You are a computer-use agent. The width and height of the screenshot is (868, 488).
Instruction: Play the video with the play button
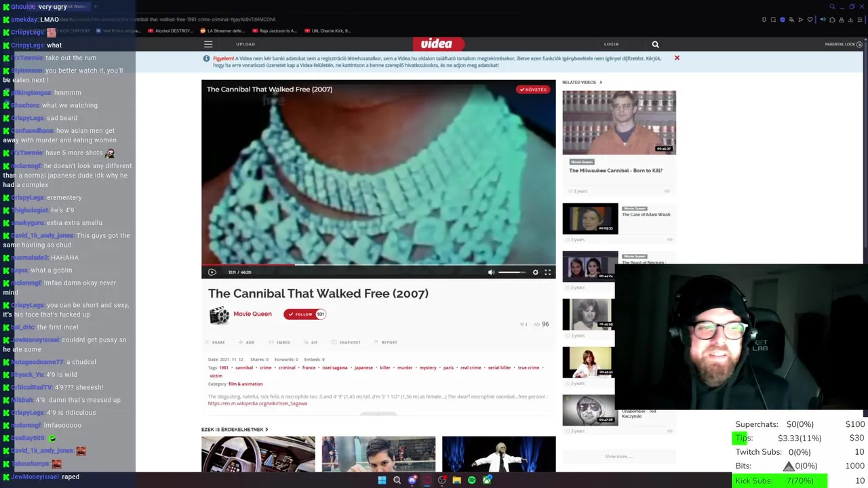pyautogui.click(x=212, y=272)
